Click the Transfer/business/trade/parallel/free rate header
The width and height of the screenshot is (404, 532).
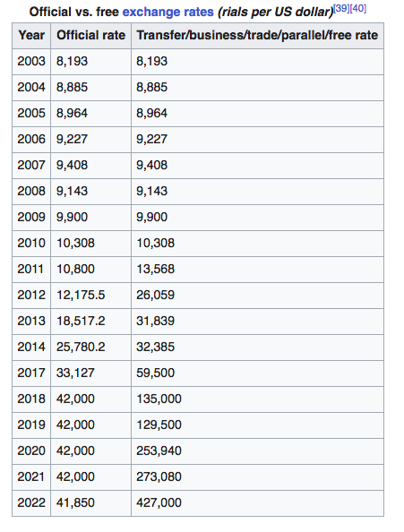[257, 35]
